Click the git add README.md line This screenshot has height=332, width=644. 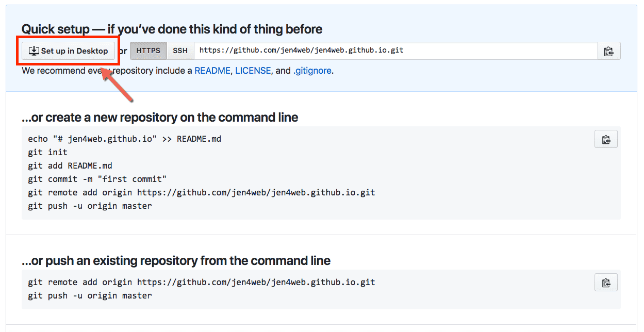70,166
